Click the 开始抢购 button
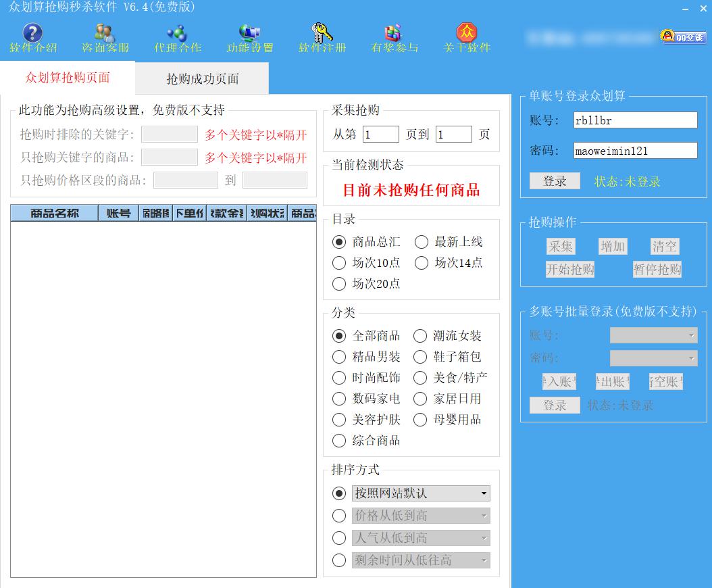Viewport: 712px width, 588px height. [x=569, y=270]
